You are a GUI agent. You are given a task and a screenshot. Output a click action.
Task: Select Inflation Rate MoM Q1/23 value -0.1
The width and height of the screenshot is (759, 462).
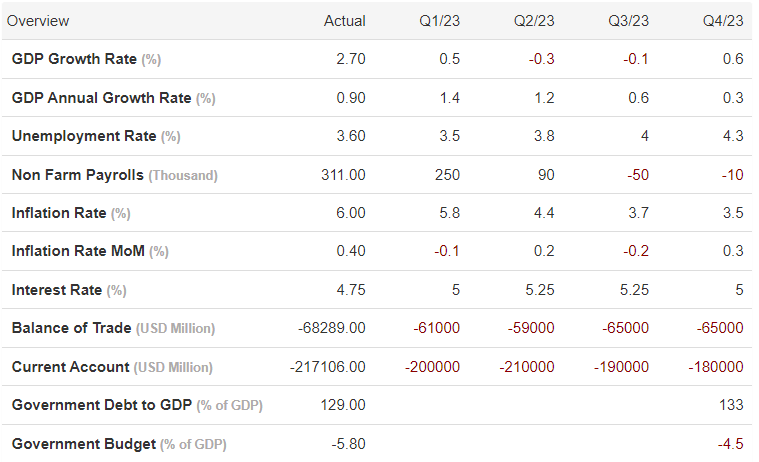(447, 251)
